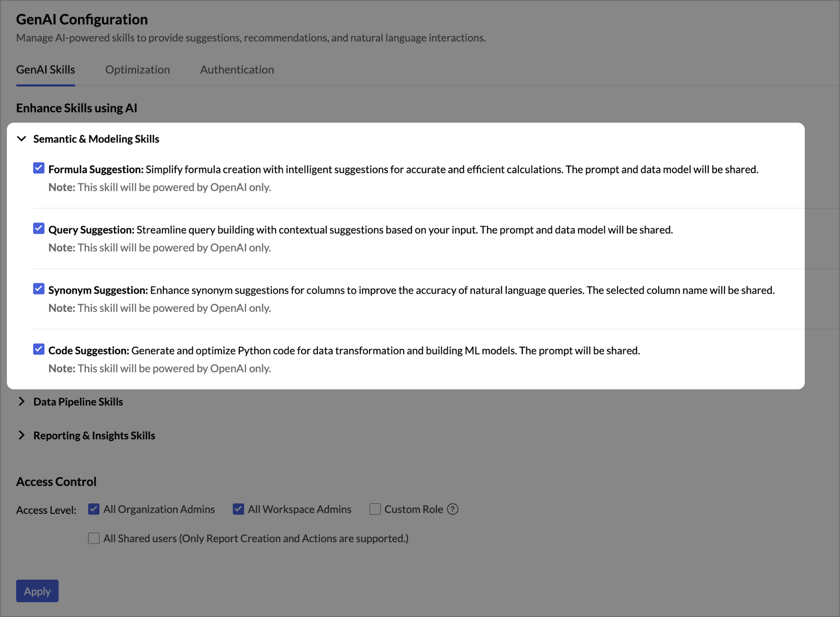Select the GenAI Skills tab

46,70
